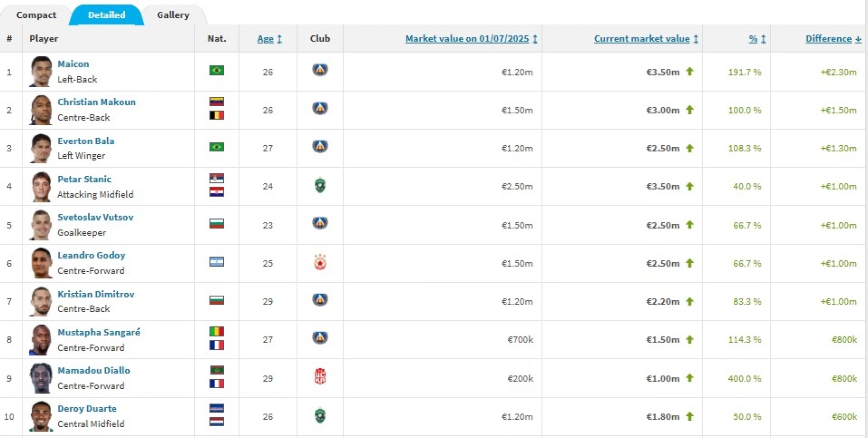Click the Brazil flag next to Maicon
The width and height of the screenshot is (868, 438).
pos(217,71)
